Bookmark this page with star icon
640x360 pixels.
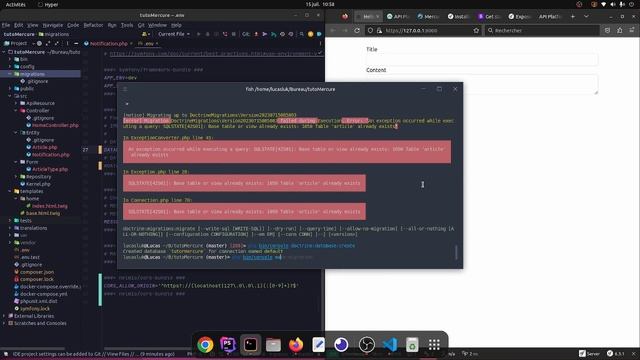pyautogui.click(x=476, y=30)
